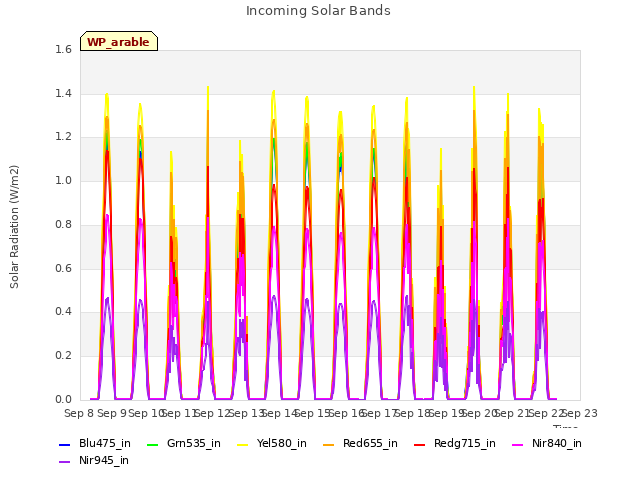Viewport: 640px width, 480px height.
Task: Click the Incoming Solar Bands chart title
Action: (x=318, y=11)
